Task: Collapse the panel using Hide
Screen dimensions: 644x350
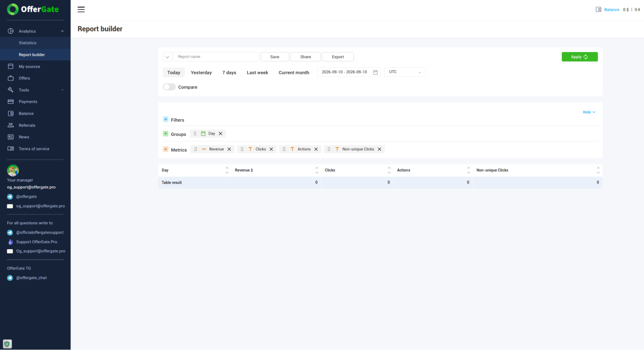Action: pos(589,112)
